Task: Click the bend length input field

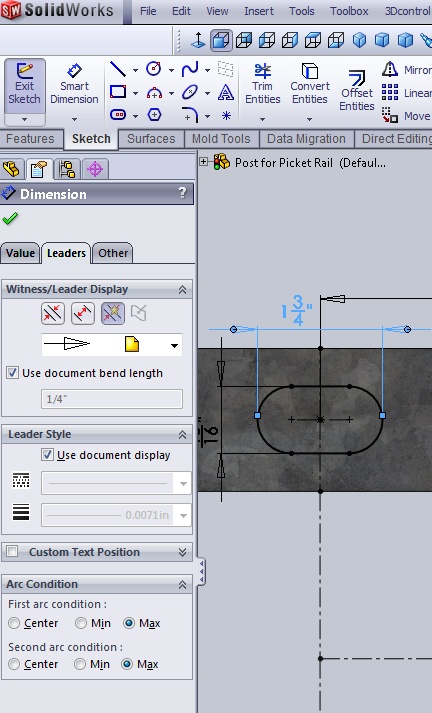Action: click(x=112, y=399)
